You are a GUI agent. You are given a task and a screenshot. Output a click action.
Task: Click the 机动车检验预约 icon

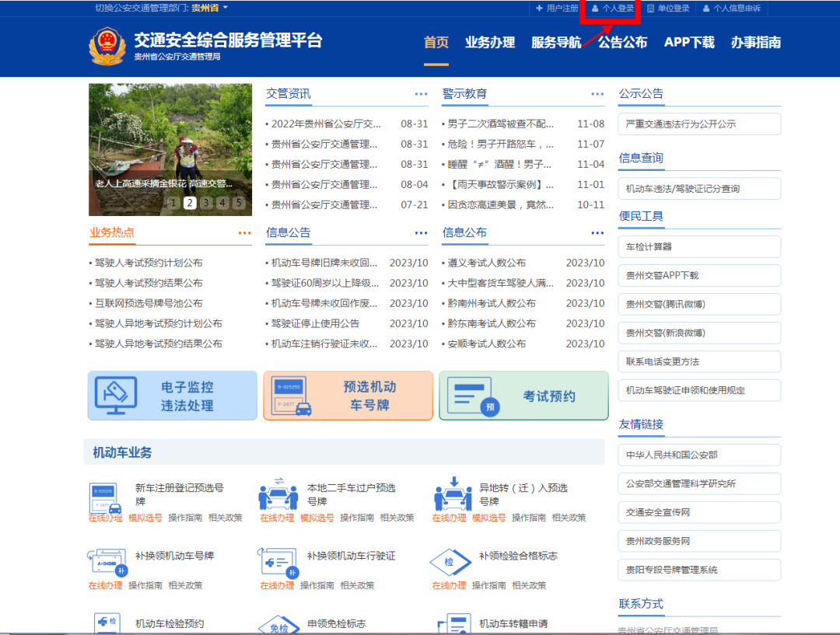point(107,624)
